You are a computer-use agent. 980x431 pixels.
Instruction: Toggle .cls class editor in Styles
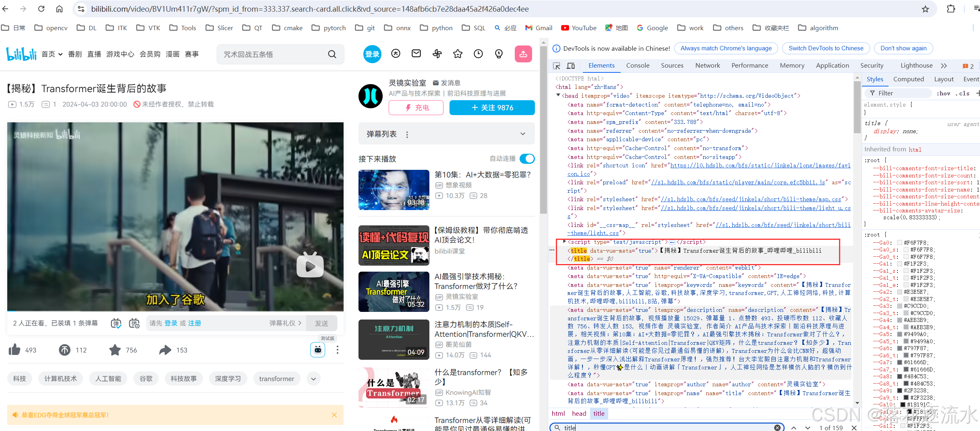click(x=963, y=93)
